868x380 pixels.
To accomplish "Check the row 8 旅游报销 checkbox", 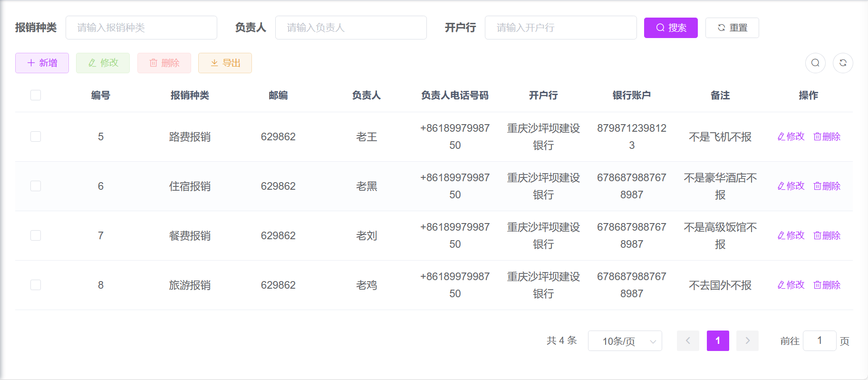I will 36,285.
